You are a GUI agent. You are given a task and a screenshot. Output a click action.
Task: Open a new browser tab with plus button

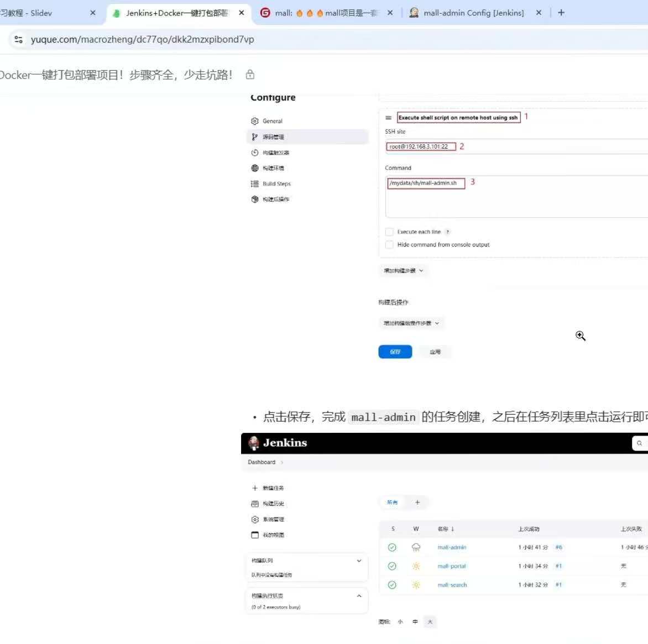pos(561,13)
